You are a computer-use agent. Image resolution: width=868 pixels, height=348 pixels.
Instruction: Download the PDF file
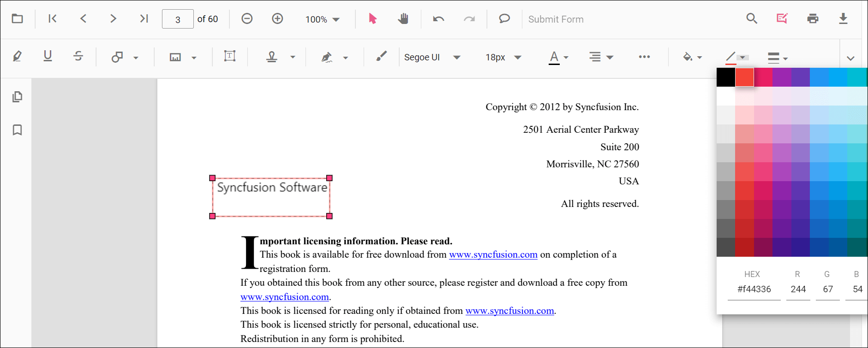[843, 19]
